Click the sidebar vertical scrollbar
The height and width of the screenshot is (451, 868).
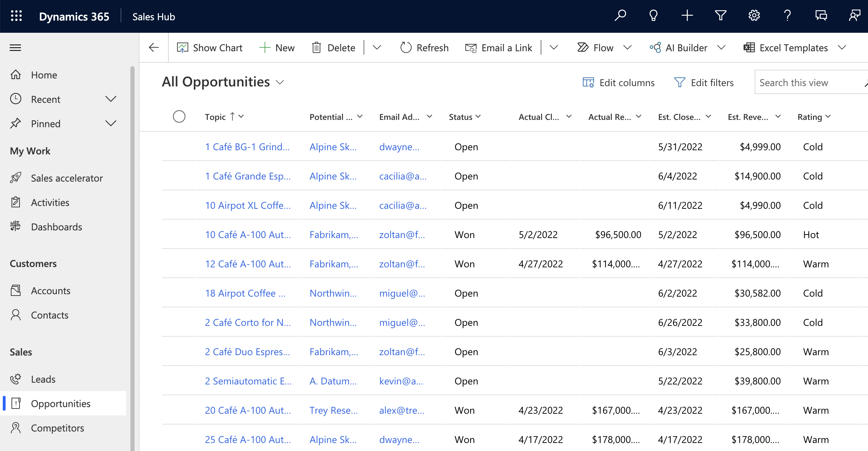click(132, 258)
